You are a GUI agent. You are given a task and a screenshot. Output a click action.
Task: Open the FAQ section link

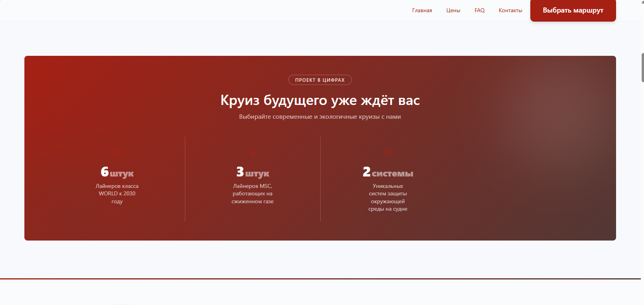pos(479,11)
